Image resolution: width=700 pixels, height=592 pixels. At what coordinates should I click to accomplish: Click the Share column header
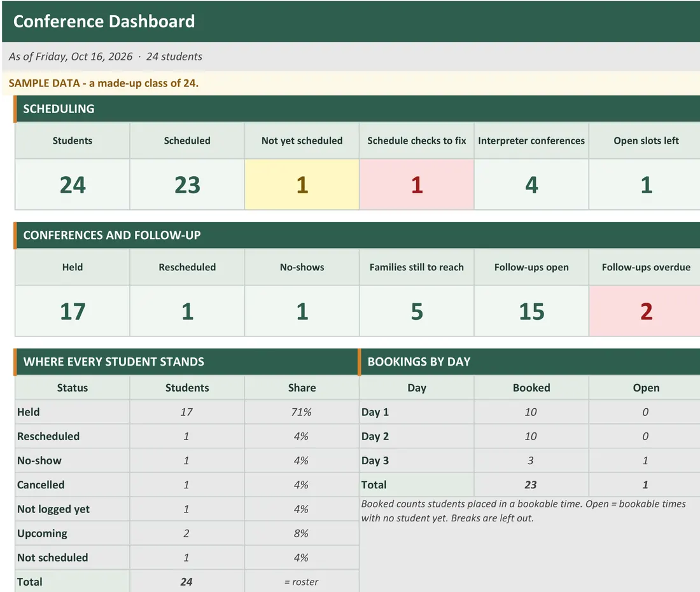point(302,388)
